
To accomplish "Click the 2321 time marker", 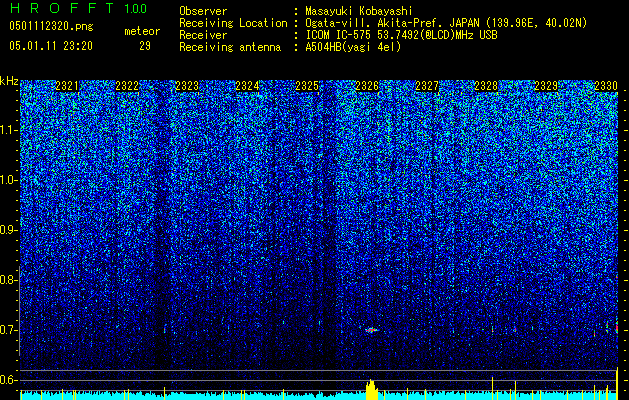I will 67,86.
